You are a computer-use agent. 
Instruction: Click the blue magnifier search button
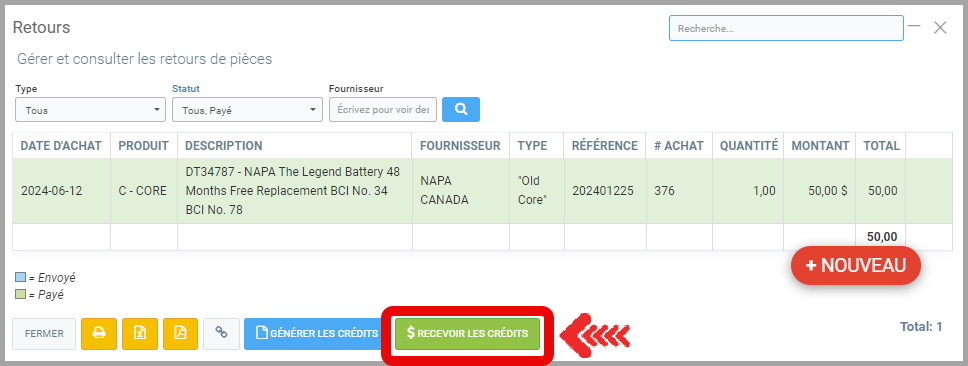(x=461, y=109)
